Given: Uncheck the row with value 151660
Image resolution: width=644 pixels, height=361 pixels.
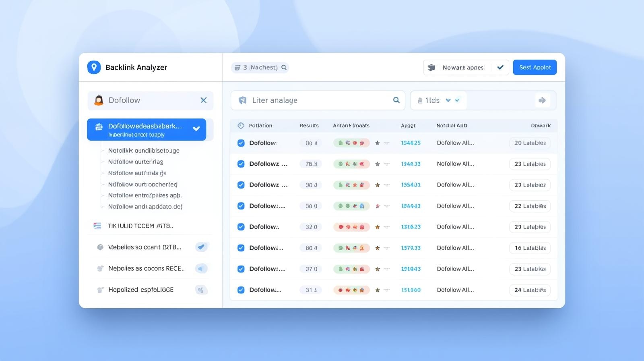Looking at the screenshot, I should click(241, 290).
